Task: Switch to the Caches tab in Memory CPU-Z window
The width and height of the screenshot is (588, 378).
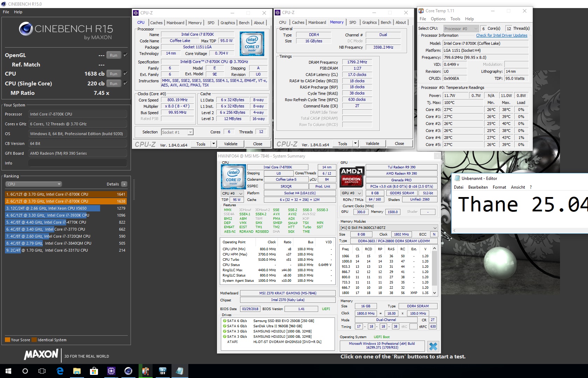Action: [x=298, y=22]
